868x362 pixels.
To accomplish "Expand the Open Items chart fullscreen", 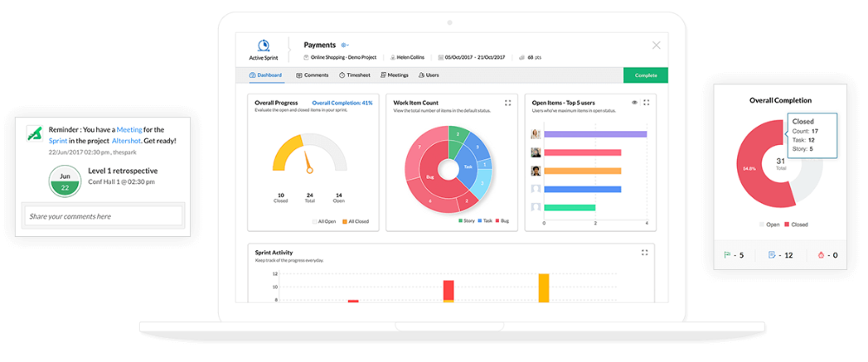I will [647, 102].
